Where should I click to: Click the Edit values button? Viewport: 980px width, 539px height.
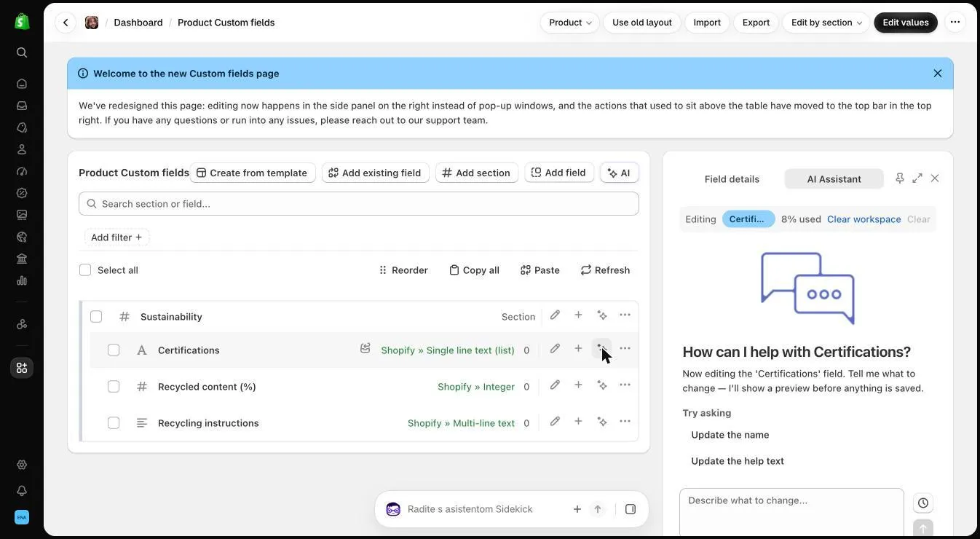(906, 23)
